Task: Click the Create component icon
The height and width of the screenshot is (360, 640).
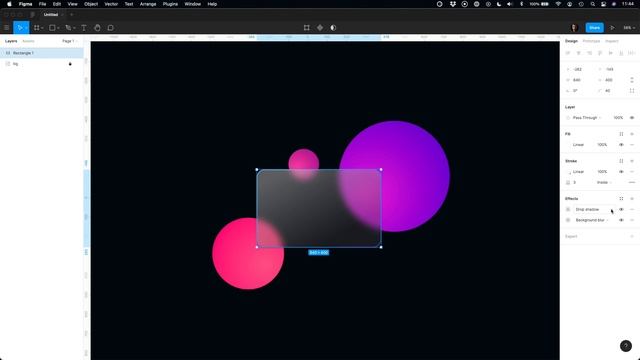Action: tap(320, 28)
